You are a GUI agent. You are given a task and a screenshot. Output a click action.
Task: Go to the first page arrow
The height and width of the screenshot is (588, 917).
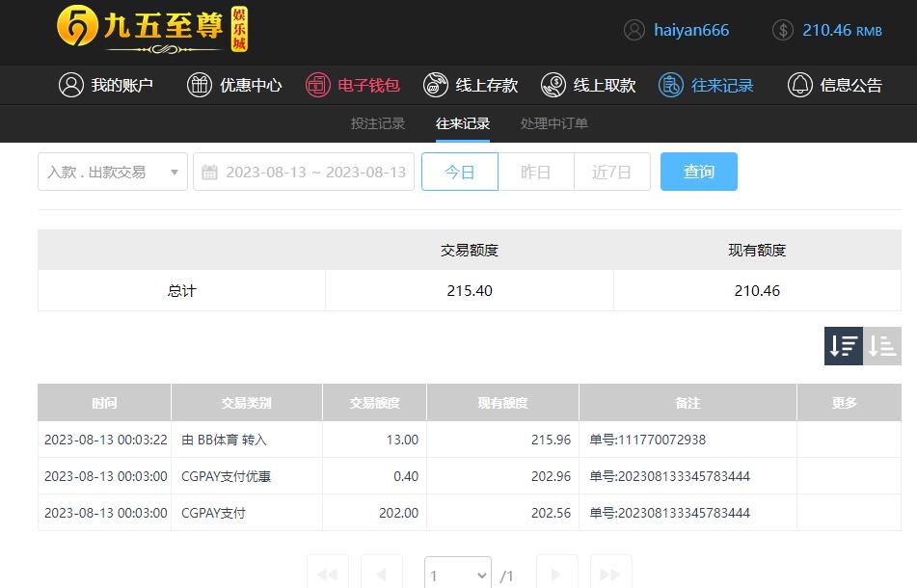(328, 574)
